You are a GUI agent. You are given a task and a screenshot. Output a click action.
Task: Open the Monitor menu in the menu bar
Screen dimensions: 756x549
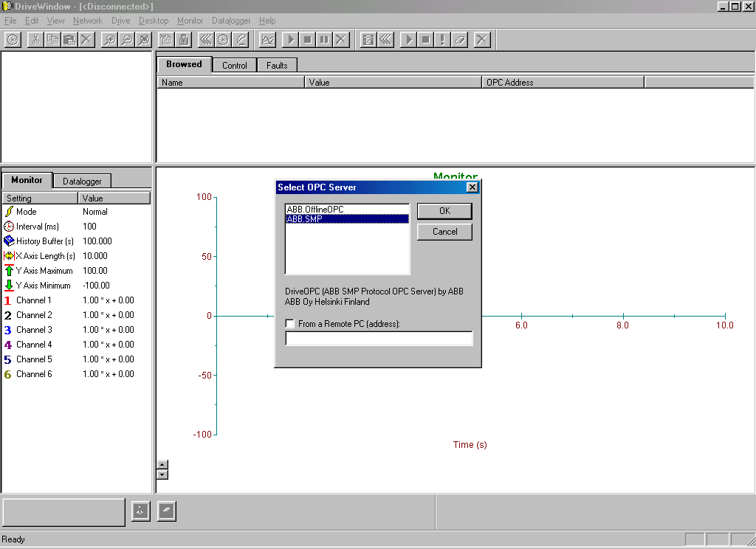click(190, 21)
